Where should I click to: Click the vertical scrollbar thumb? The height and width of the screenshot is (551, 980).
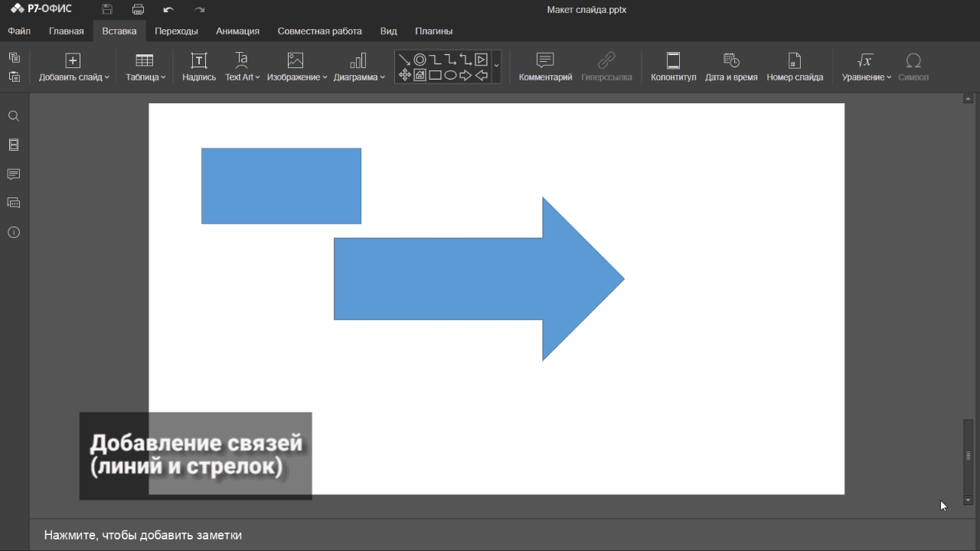pyautogui.click(x=969, y=456)
